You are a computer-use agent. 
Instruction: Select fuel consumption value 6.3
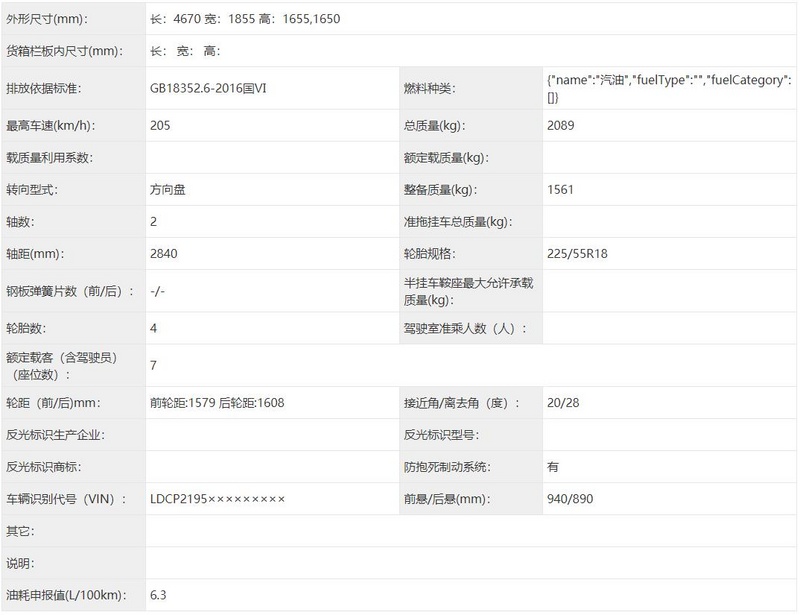coord(158,595)
